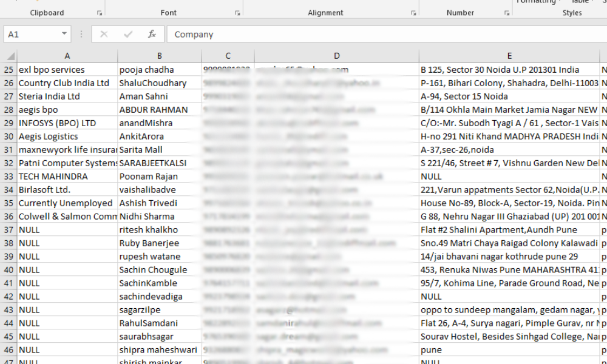Select the address cell 'pune' in row 46

click(x=509, y=350)
